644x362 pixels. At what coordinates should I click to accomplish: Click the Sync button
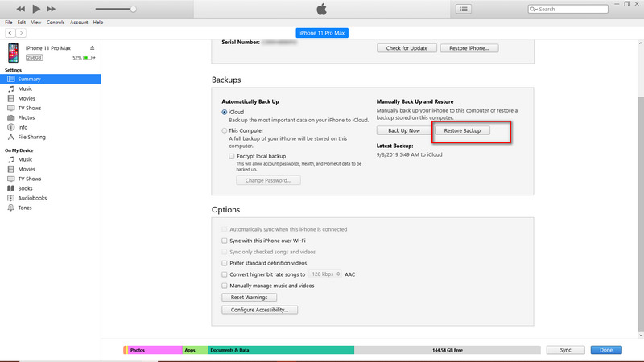[566, 350]
